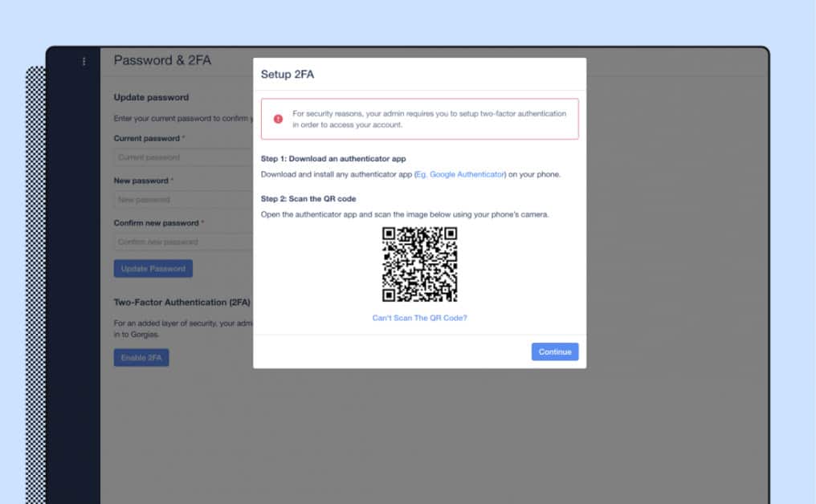Click the Step 2 Scan the QR code heading
The width and height of the screenshot is (816, 504).
[x=308, y=198]
